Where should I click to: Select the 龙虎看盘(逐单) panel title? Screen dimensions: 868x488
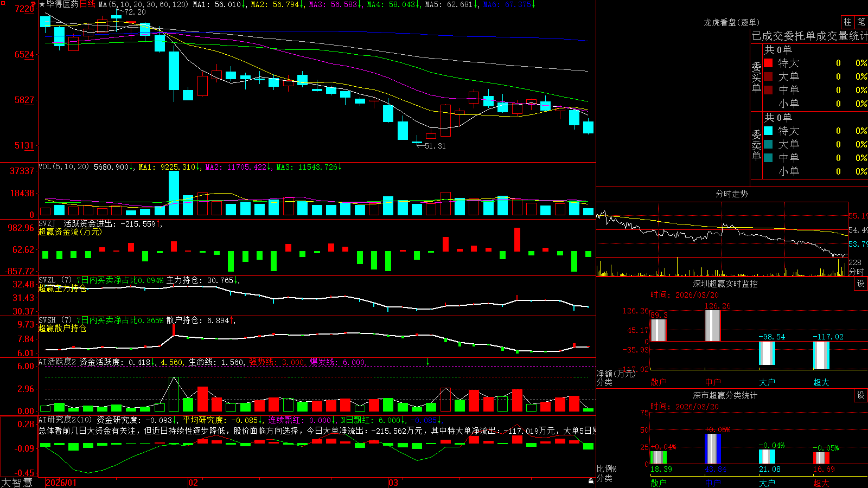[731, 22]
